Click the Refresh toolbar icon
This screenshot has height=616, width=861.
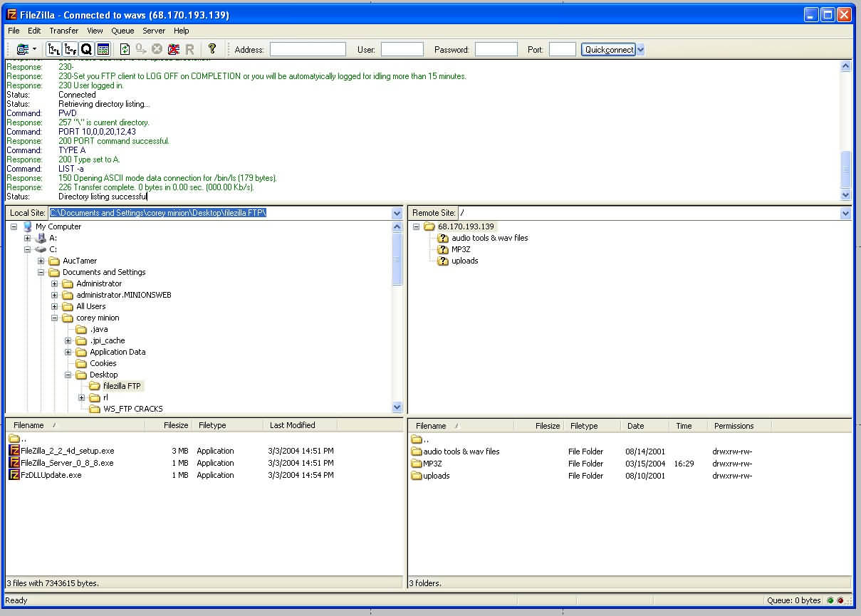(125, 49)
